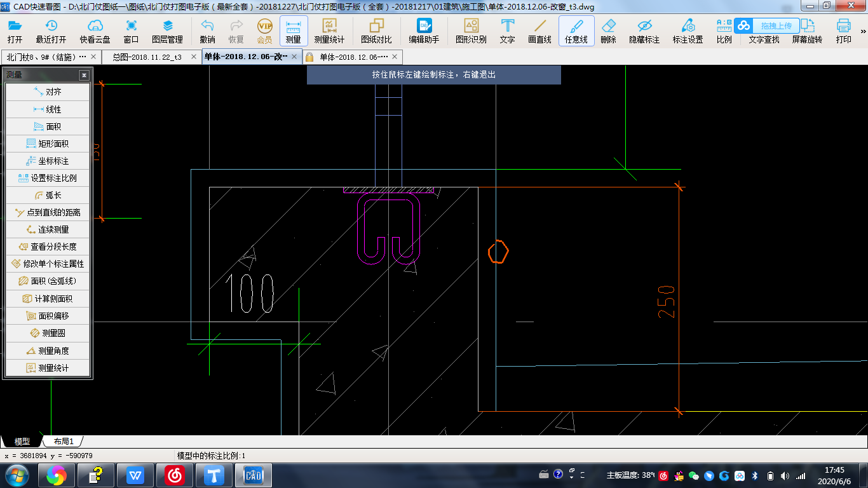The image size is (868, 488).
Task: Open NetEase Music in taskbar
Action: [175, 475]
